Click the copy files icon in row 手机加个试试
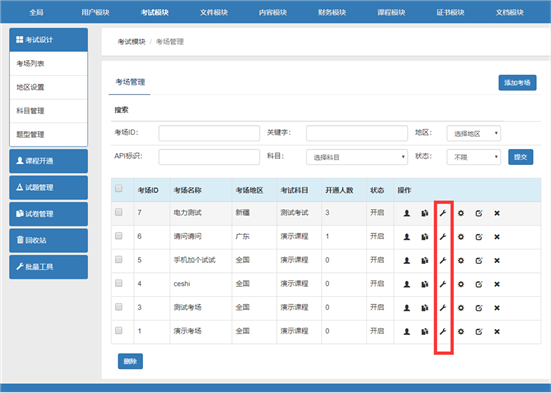The height and width of the screenshot is (393, 551). click(x=424, y=260)
